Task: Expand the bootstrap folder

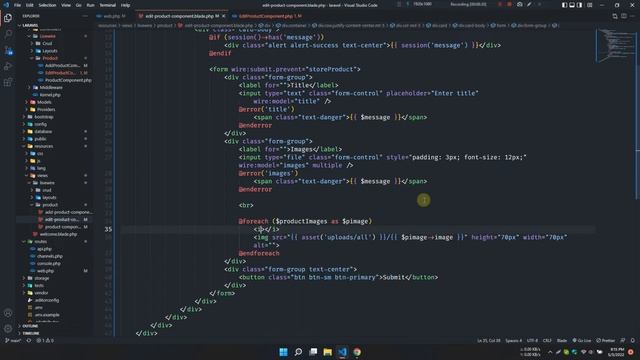Action: [44, 117]
